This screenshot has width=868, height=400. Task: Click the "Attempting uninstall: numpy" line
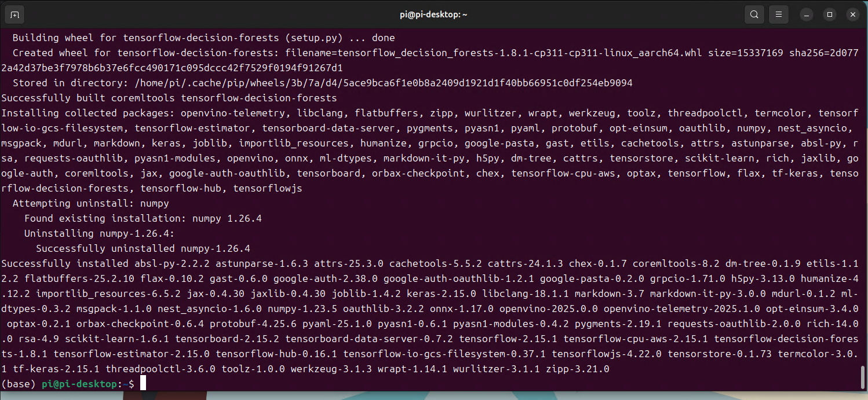(x=91, y=203)
